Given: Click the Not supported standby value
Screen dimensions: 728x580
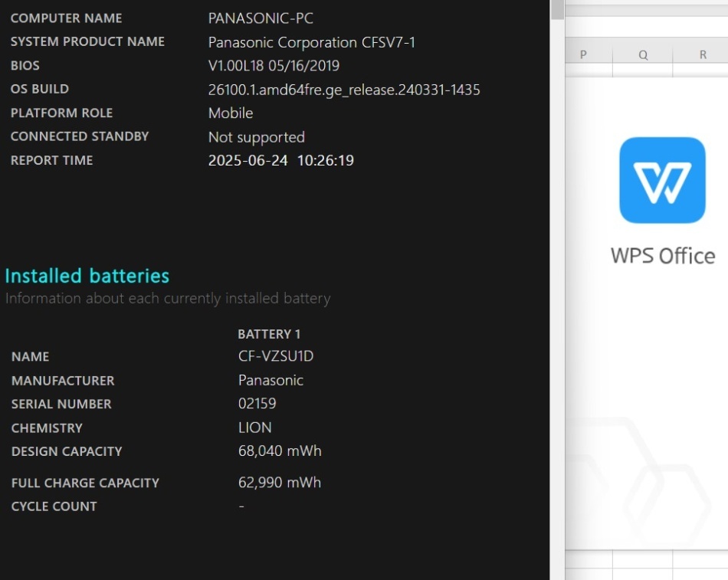Looking at the screenshot, I should click(x=256, y=137).
